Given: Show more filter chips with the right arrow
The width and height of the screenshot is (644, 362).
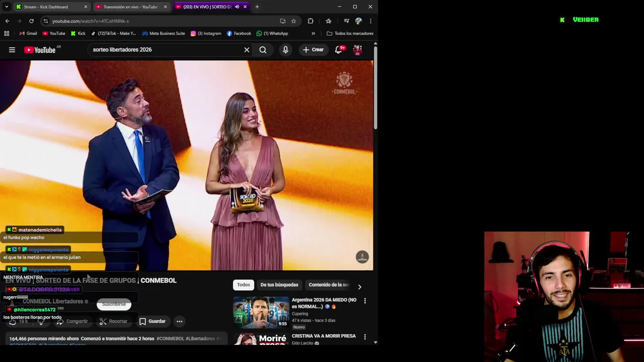Looking at the screenshot, I should (x=359, y=287).
